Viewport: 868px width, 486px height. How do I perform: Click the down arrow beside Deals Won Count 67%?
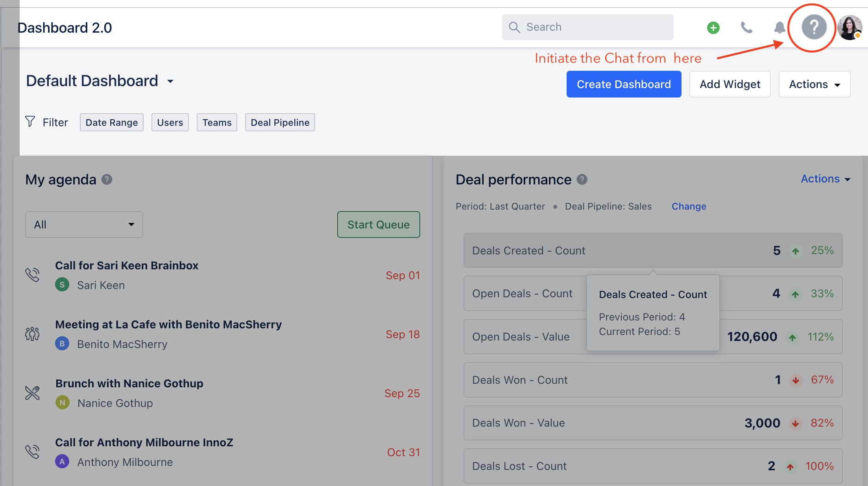coord(796,380)
